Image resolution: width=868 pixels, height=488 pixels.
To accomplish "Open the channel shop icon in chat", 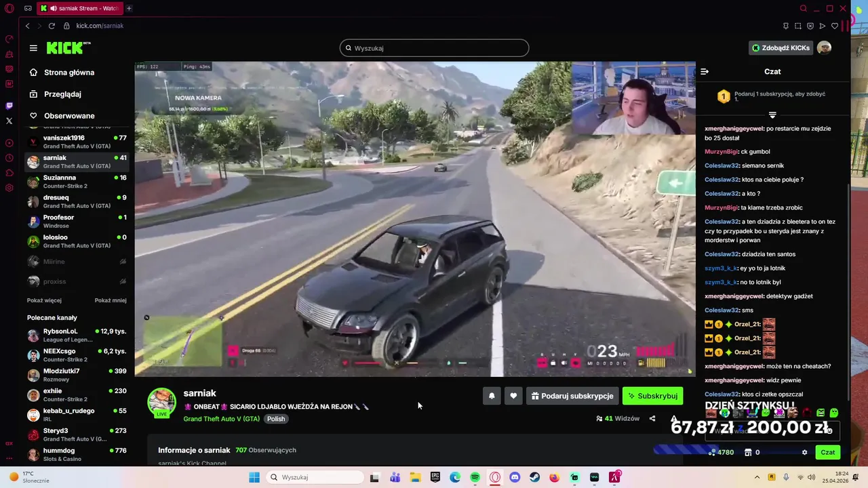I will point(748,452).
